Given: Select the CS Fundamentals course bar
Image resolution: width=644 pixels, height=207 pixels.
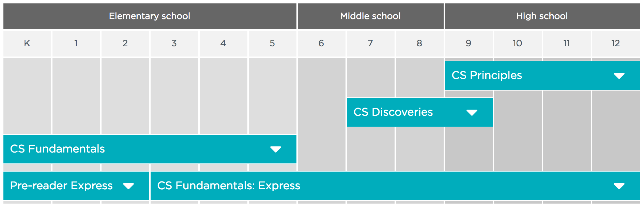Looking at the screenshot, I should click(x=150, y=149).
